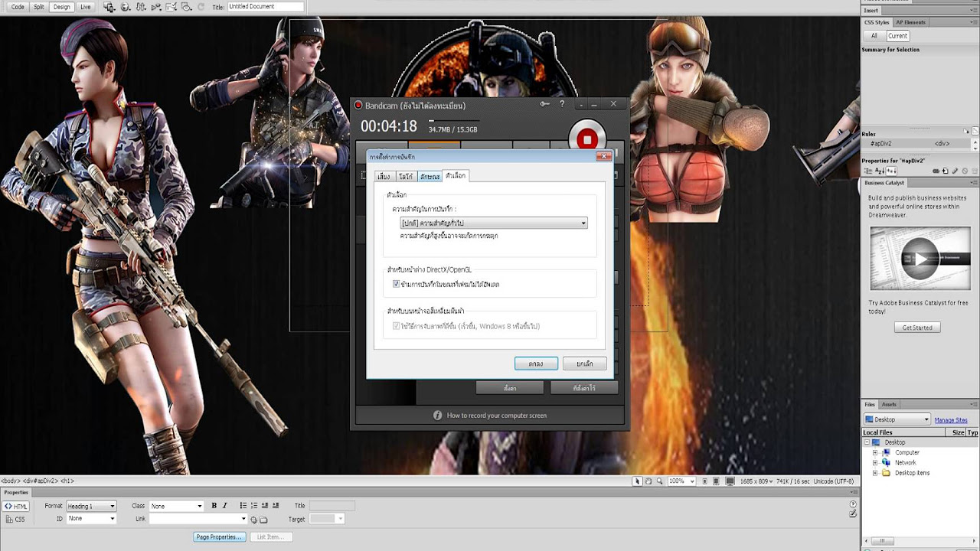Open first tab in recording settings dialog
Screen dimensions: 980x551
pos(384,177)
